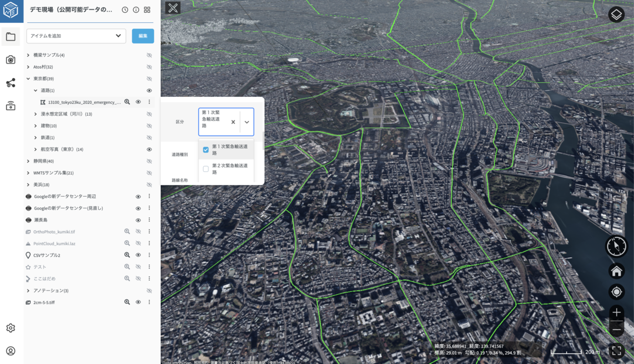Show the 橋梁サンプル folder layers

149,55
